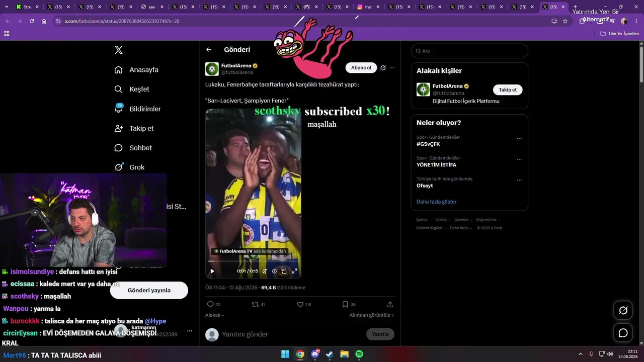
Task: Expand the Alakalı sort dropdown
Action: point(215,315)
